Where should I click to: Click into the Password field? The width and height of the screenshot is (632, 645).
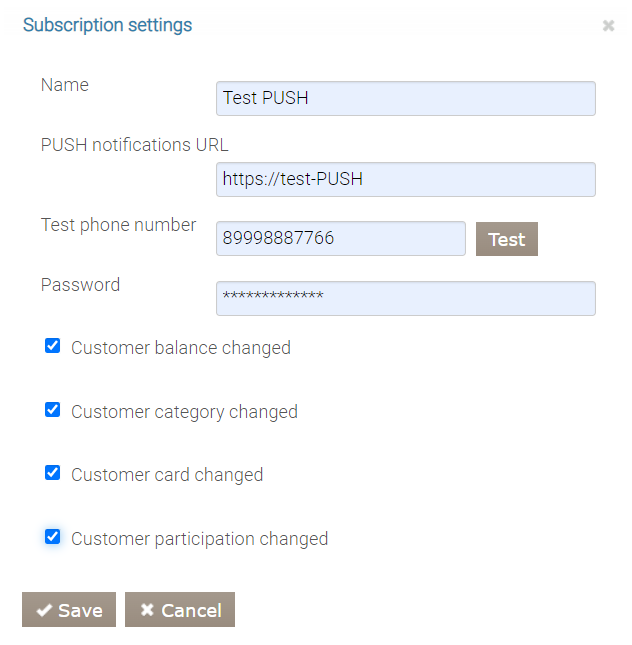[x=405, y=298]
